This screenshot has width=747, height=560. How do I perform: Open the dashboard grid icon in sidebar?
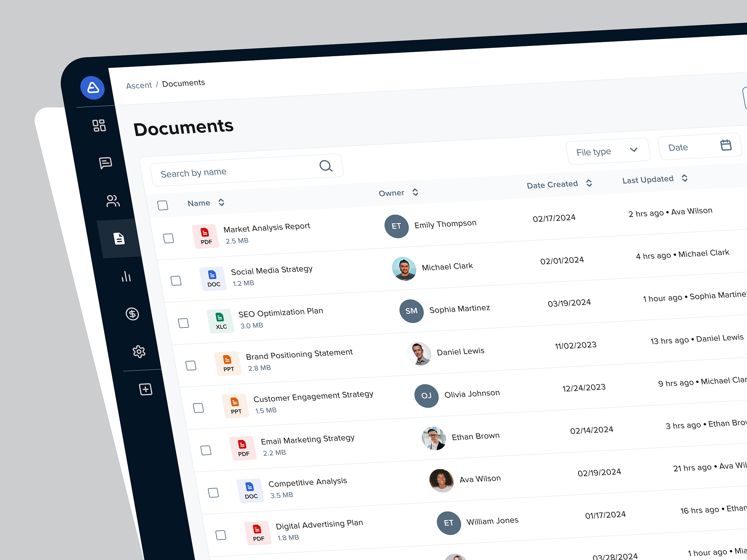(99, 126)
